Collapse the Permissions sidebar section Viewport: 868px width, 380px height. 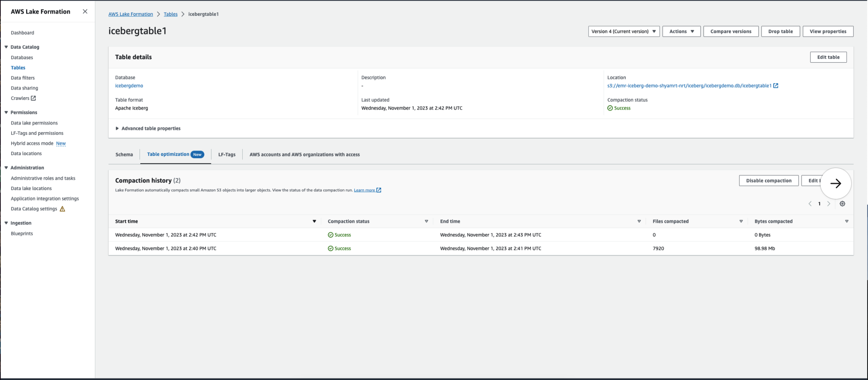[6, 112]
